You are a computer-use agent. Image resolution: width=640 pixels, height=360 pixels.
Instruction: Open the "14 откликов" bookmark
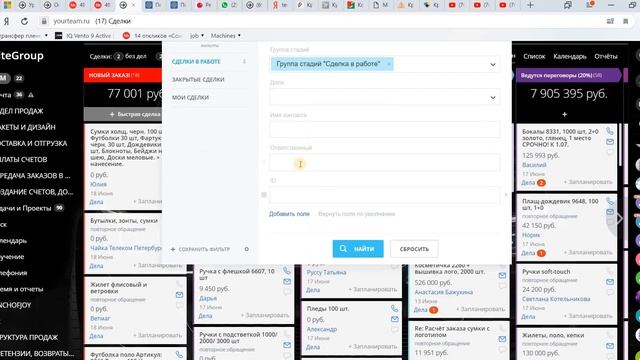point(153,36)
